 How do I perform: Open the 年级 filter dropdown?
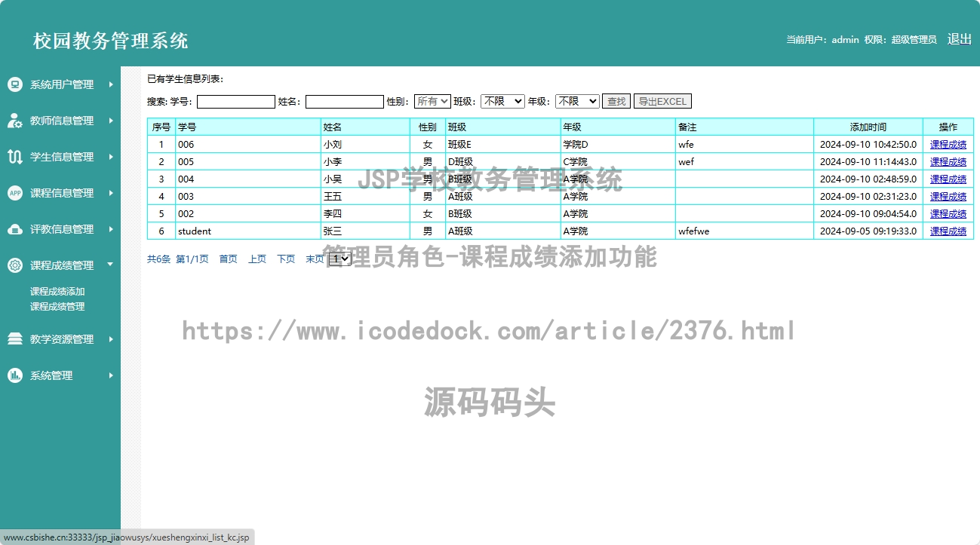coord(577,101)
